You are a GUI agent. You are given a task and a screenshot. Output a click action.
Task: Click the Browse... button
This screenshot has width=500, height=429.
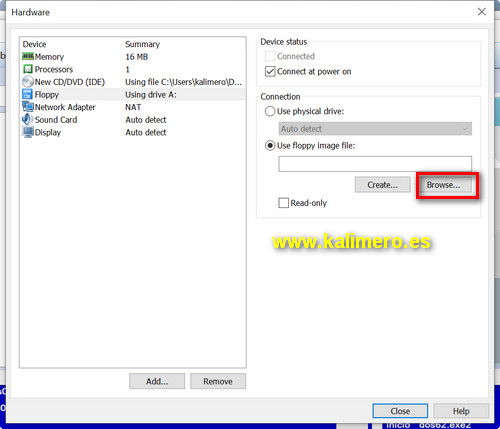click(x=444, y=185)
